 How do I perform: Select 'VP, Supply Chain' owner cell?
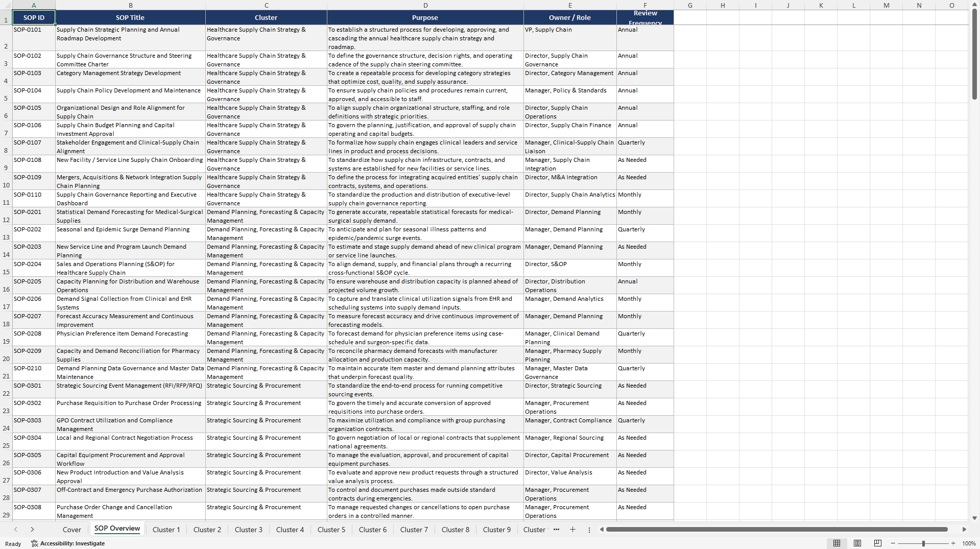point(570,38)
